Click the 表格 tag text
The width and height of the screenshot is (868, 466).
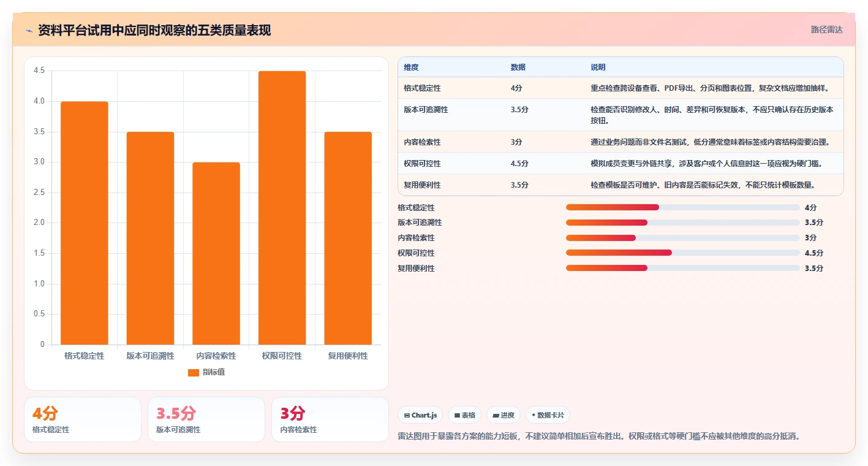pos(469,415)
